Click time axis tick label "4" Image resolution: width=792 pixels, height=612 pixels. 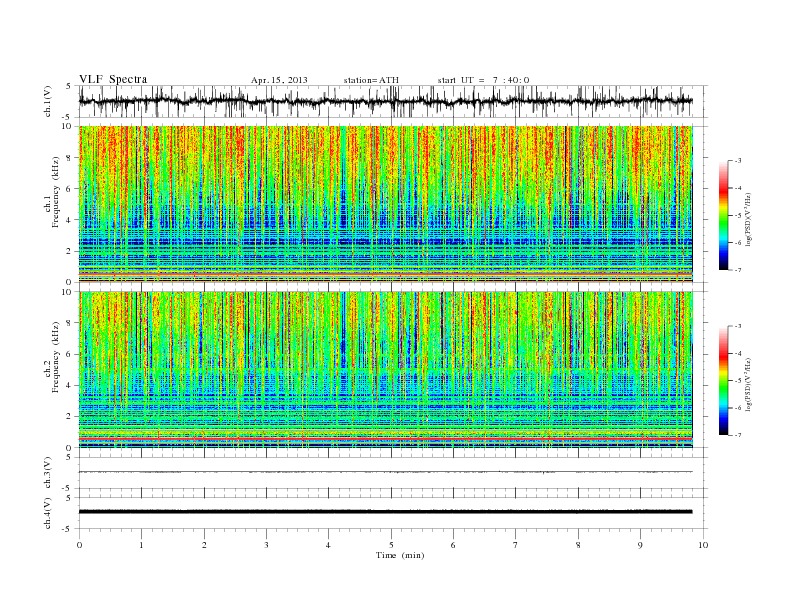click(x=329, y=545)
